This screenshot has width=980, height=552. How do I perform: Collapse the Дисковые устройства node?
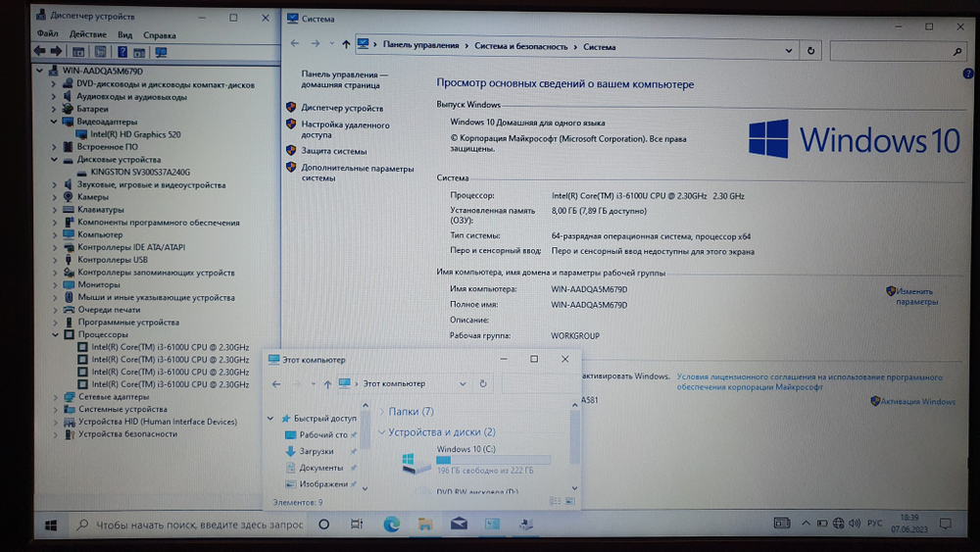point(54,160)
